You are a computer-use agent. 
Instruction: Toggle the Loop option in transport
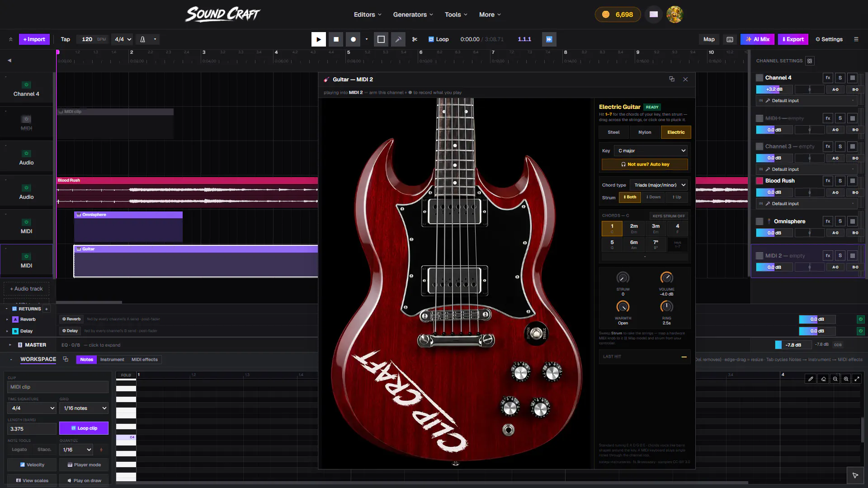(x=439, y=39)
